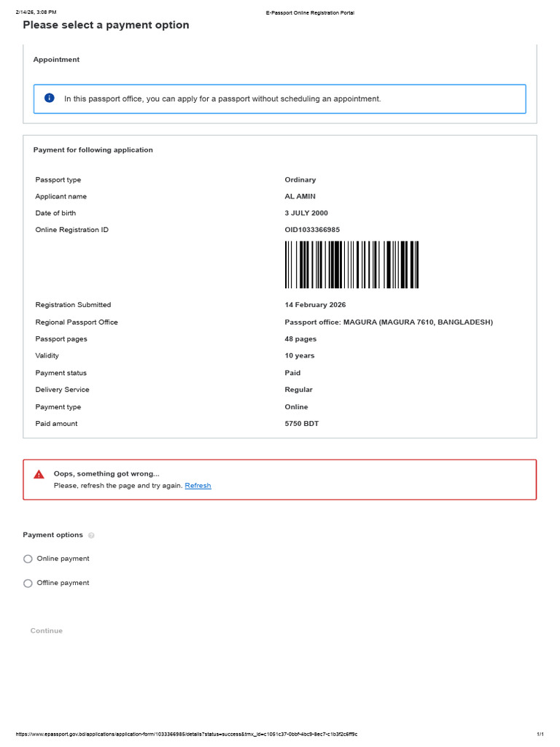The width and height of the screenshot is (560, 747).
Task: Click the Registration Submitted label
Action: pyautogui.click(x=73, y=305)
